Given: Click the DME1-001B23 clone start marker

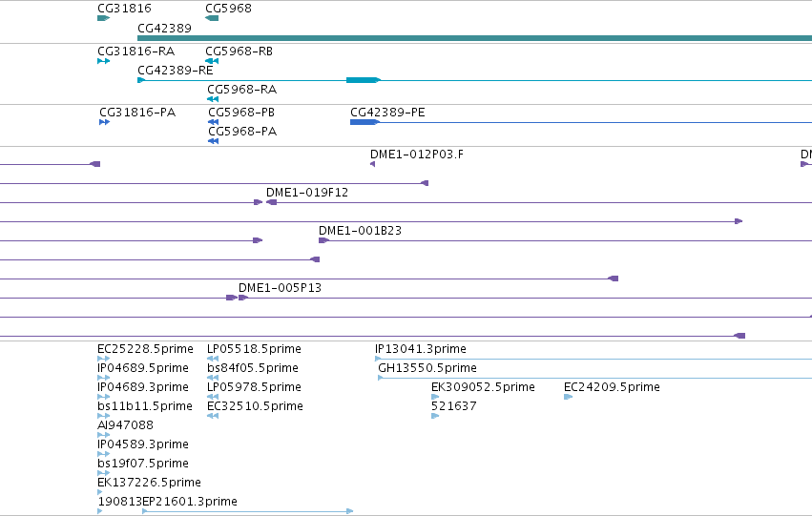Looking at the screenshot, I should [x=323, y=240].
